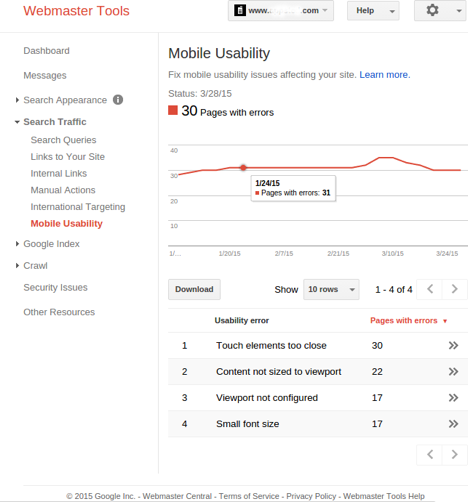Click the 1/24/15 data point on chart
The image size is (468, 503).
coord(243,168)
